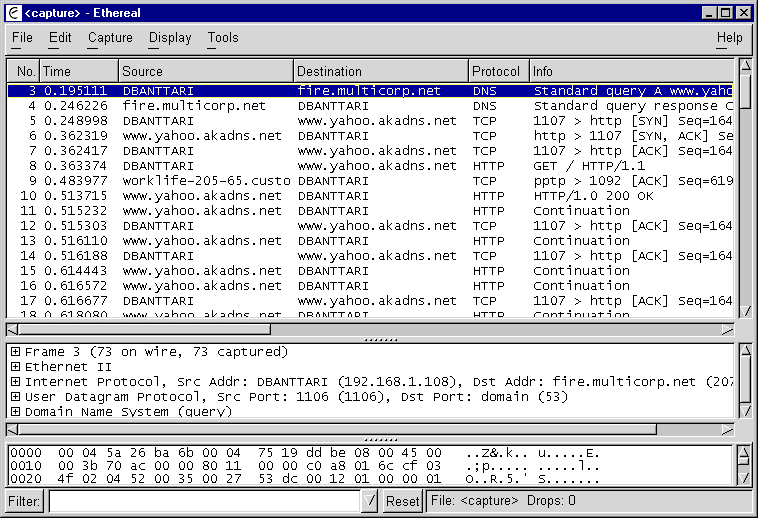Click the 'Drops: 0' status text
This screenshot has height=518, width=758.
point(551,501)
